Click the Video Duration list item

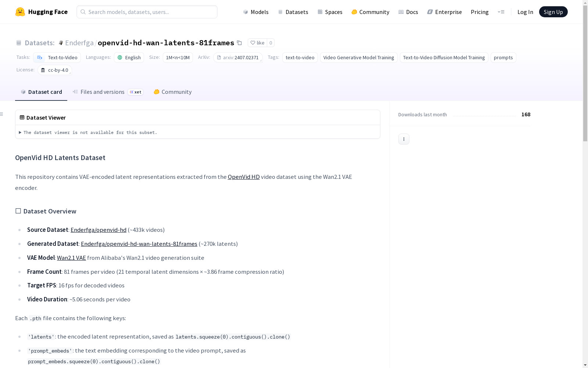(79, 299)
